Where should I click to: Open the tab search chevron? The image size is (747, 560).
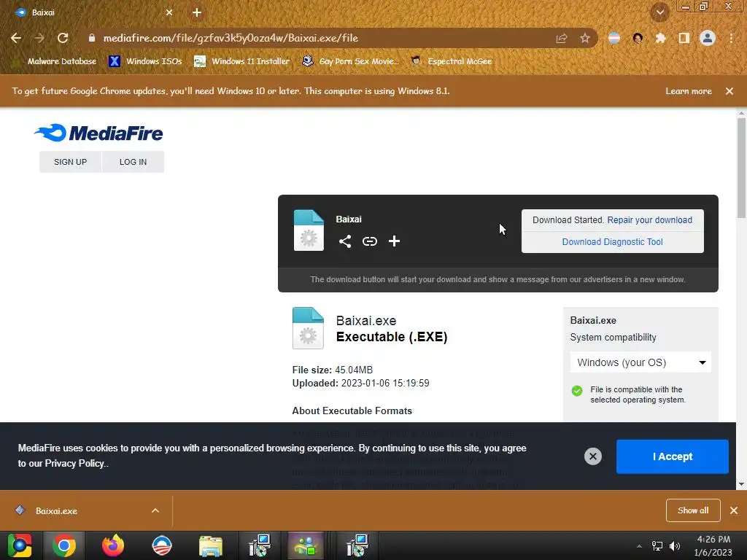[x=660, y=12]
